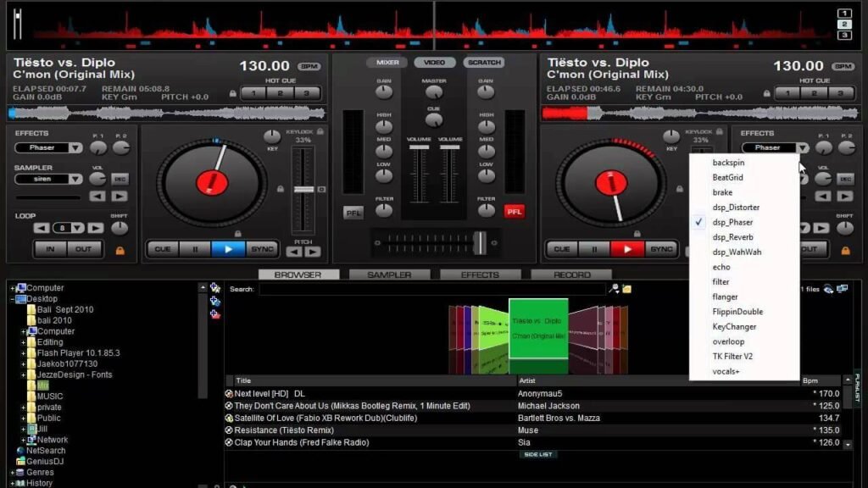Toggle right deck hot cue lock
The height and width of the screenshot is (488, 868).
(x=766, y=93)
